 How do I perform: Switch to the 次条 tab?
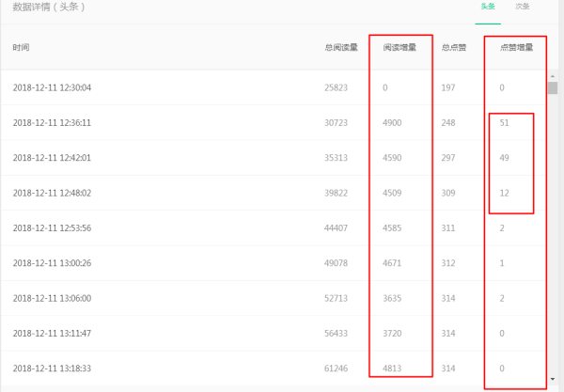522,7
